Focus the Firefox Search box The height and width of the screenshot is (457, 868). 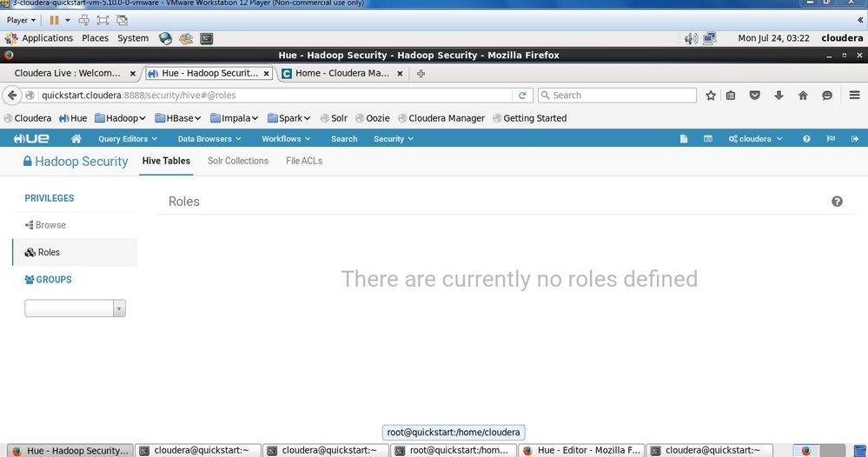[617, 96]
